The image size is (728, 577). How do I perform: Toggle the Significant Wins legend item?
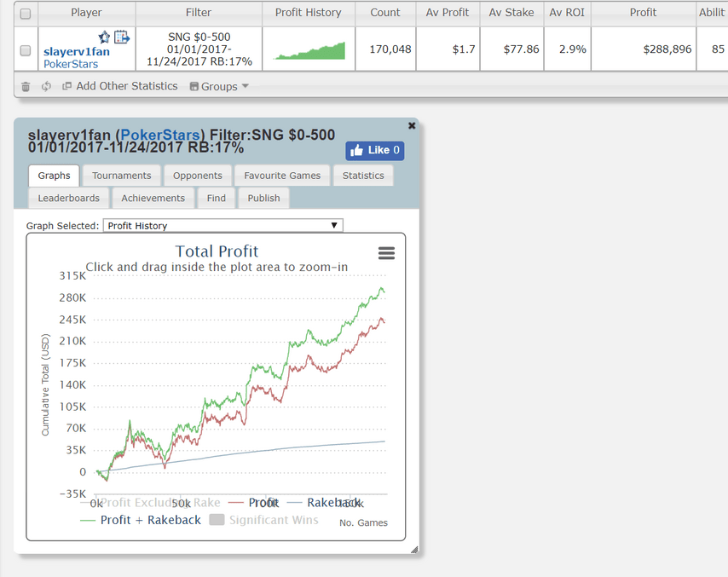[x=263, y=520]
